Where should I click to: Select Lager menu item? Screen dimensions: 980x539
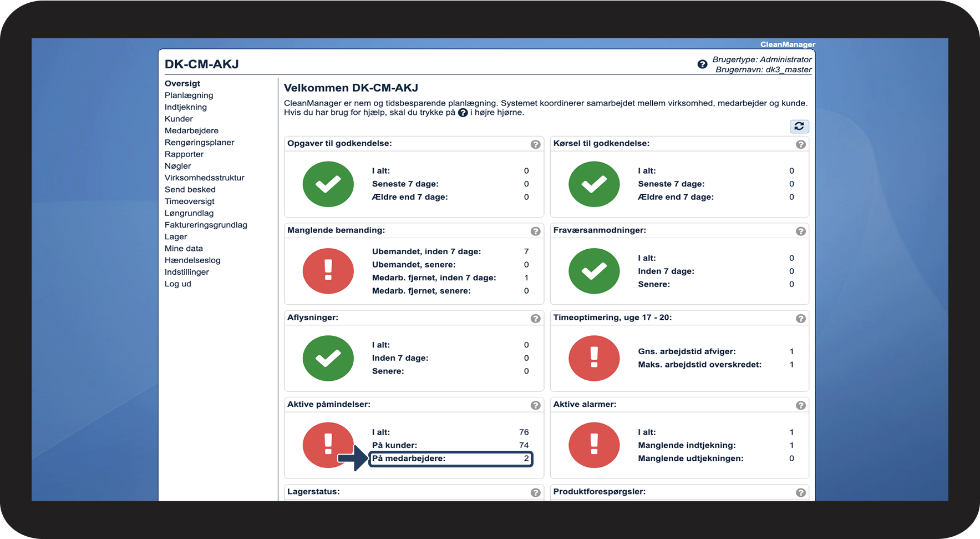176,236
